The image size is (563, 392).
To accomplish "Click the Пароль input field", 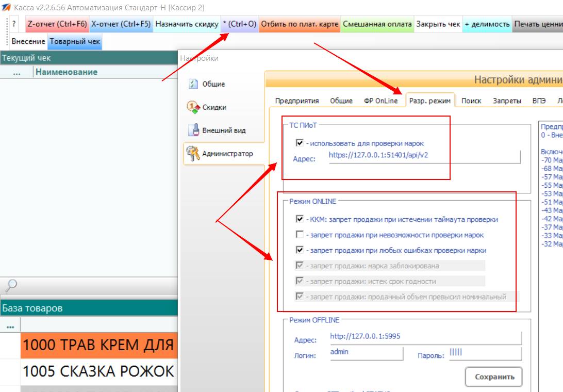I will (485, 353).
